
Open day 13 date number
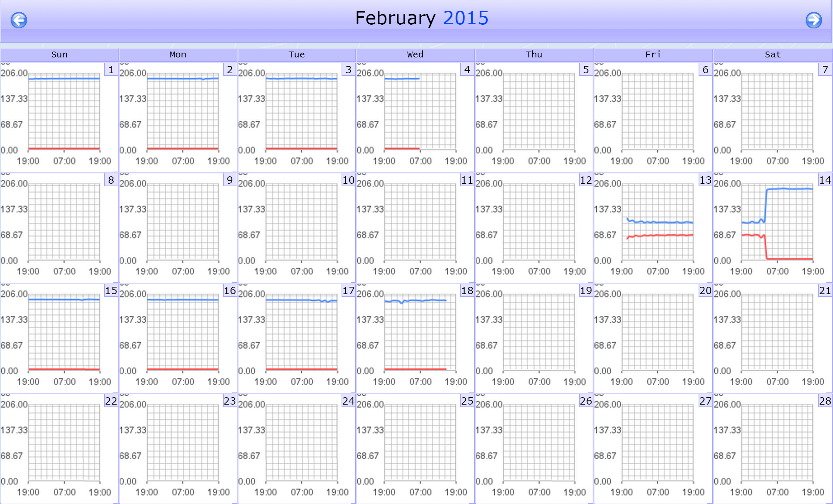pyautogui.click(x=705, y=180)
